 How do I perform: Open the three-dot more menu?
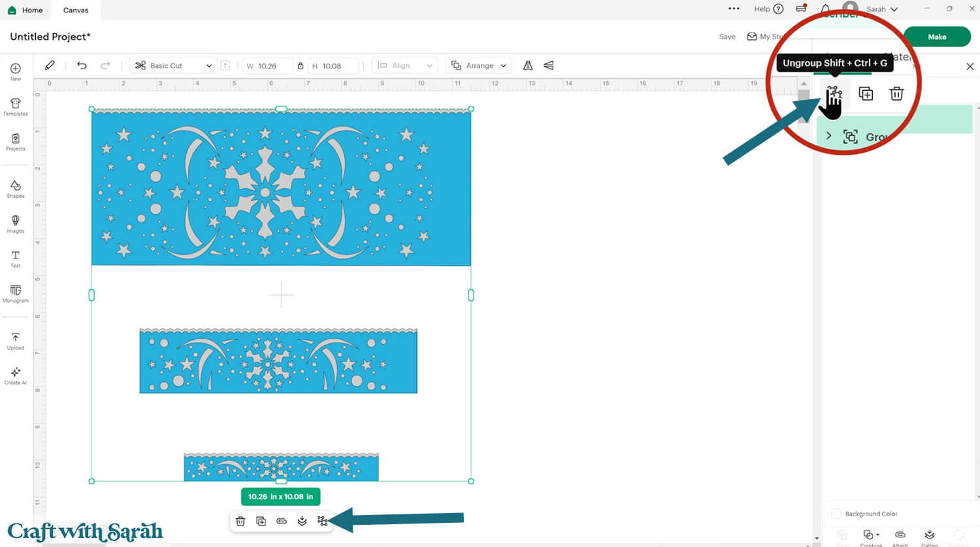coord(734,9)
